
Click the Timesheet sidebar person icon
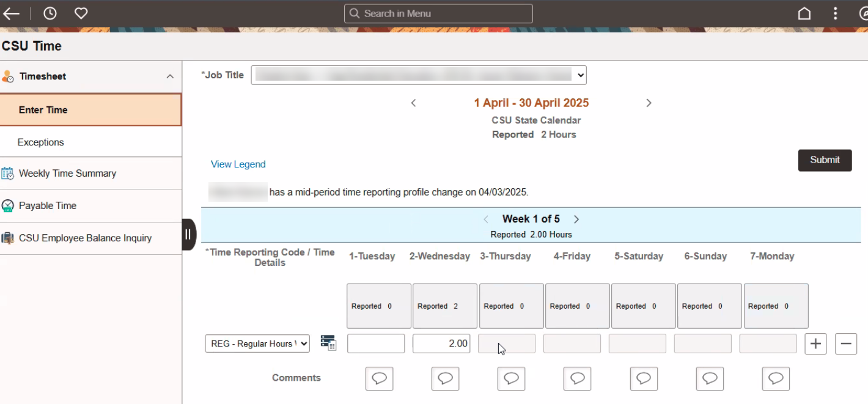point(8,76)
